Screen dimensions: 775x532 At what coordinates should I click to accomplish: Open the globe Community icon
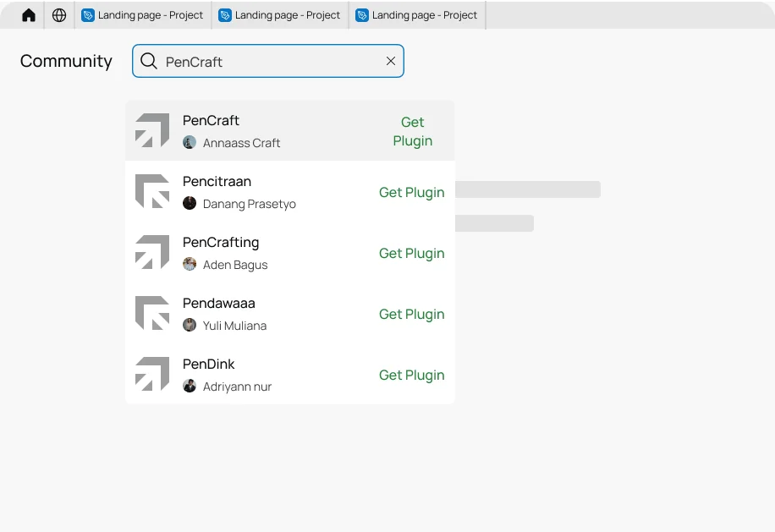(59, 15)
